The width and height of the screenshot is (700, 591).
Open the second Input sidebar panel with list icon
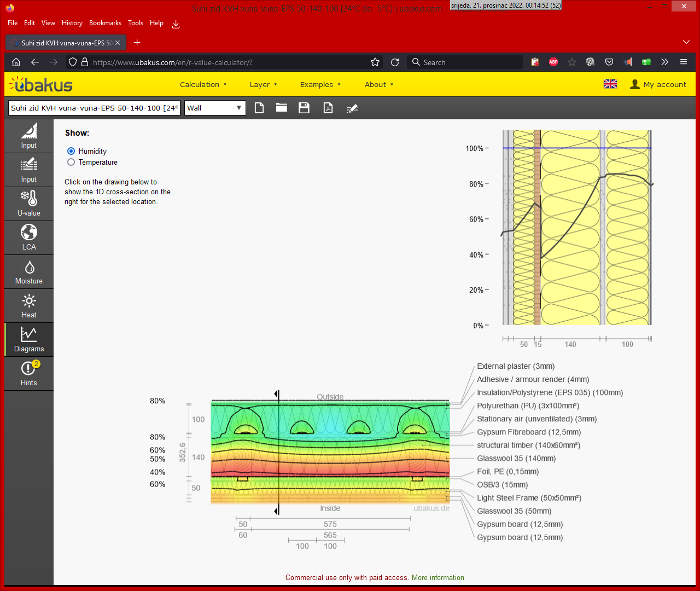(x=29, y=170)
